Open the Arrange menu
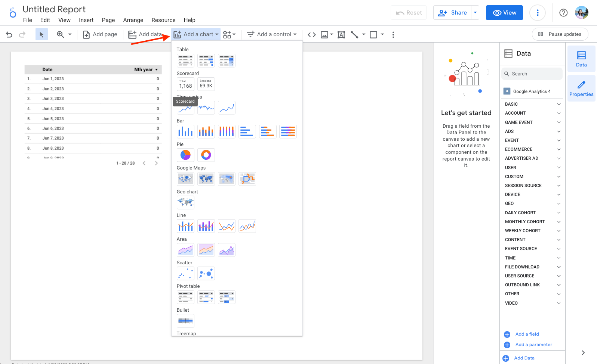 (x=133, y=20)
